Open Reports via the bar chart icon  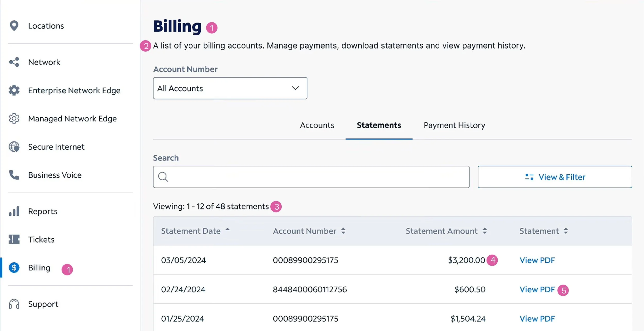[x=14, y=211]
